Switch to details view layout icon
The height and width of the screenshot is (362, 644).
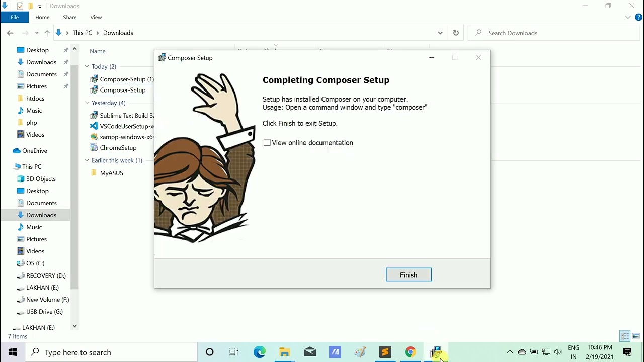(625, 336)
